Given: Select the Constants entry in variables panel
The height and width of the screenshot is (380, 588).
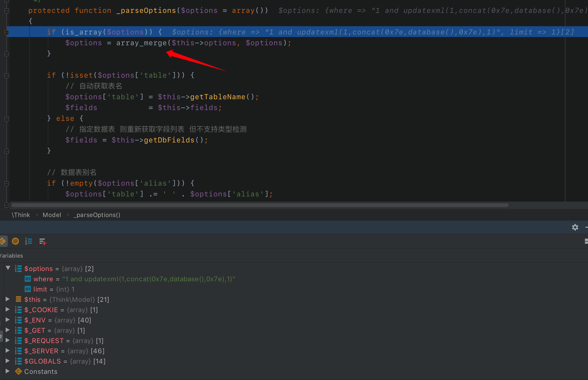Looking at the screenshot, I should (x=41, y=371).
